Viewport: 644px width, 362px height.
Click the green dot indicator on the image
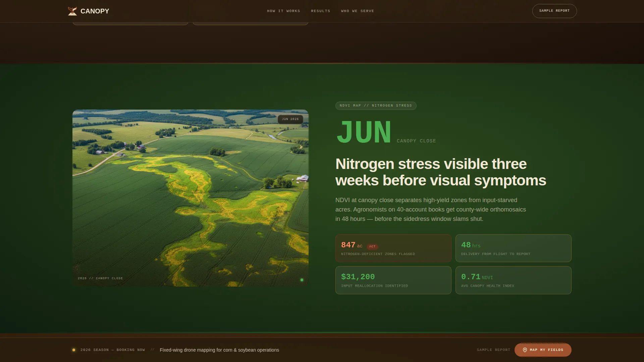(302, 280)
